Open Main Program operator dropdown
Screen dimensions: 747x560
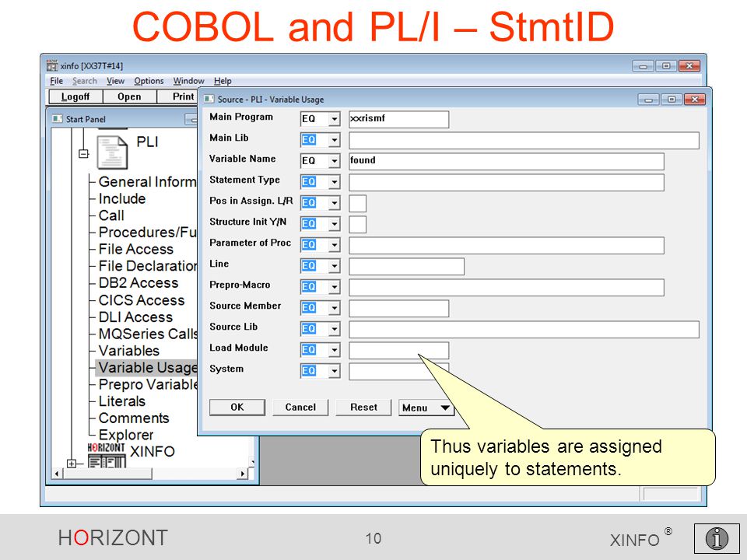coord(335,119)
